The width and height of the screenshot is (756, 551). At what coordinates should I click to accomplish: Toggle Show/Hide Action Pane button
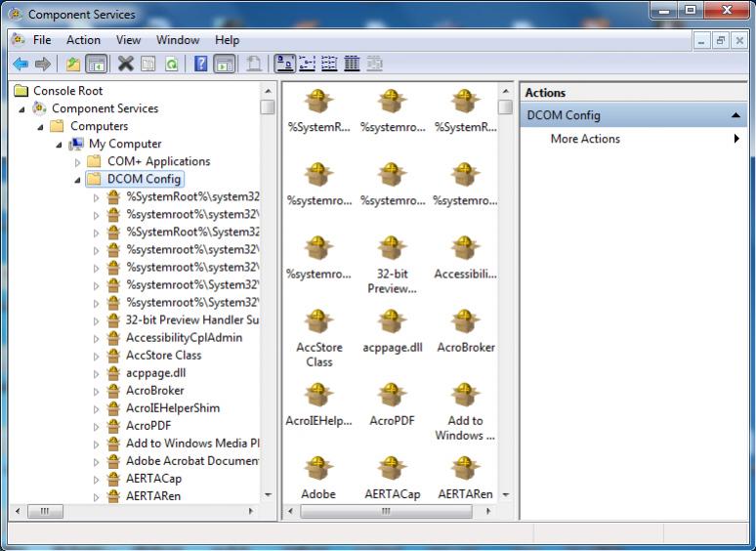pos(225,64)
